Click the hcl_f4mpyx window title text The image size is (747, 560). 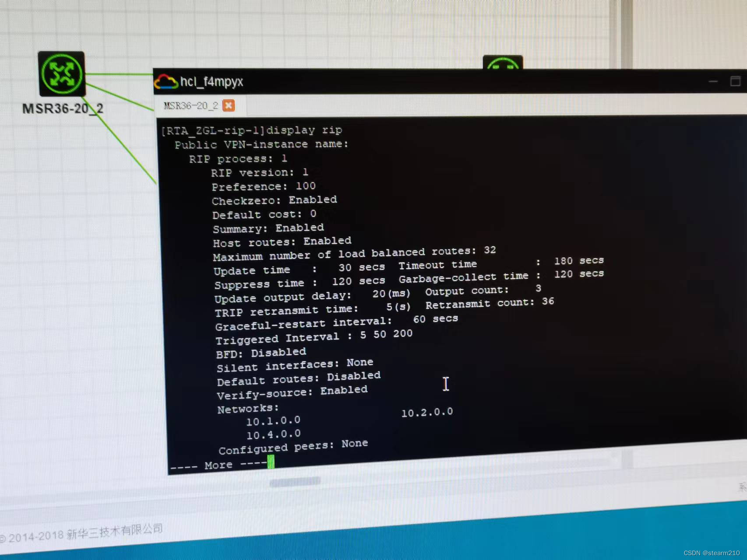[211, 82]
